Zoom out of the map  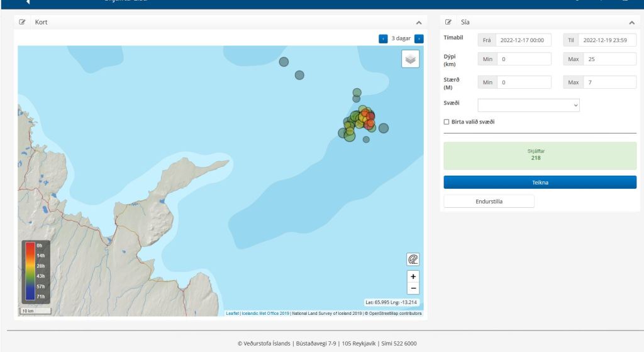point(413,288)
